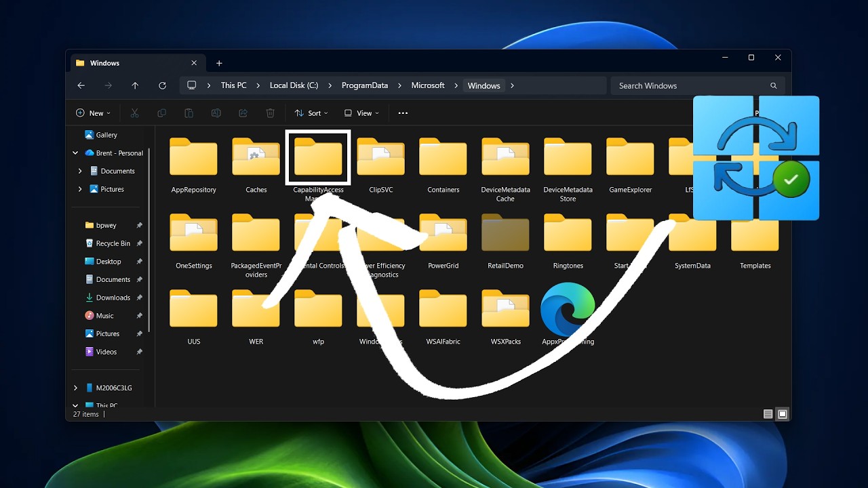The width and height of the screenshot is (868, 488).
Task: Open the Containers folder
Action: point(443,165)
